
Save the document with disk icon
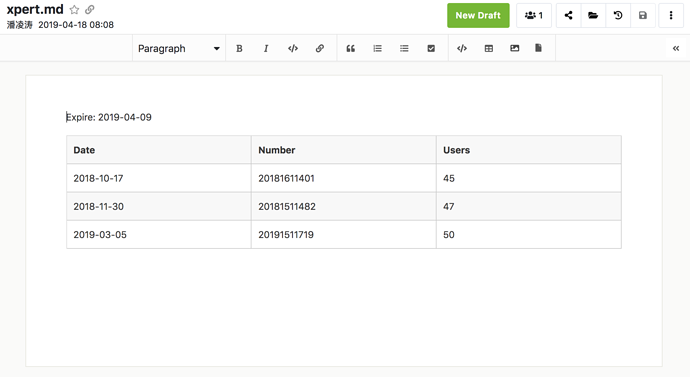click(x=643, y=15)
